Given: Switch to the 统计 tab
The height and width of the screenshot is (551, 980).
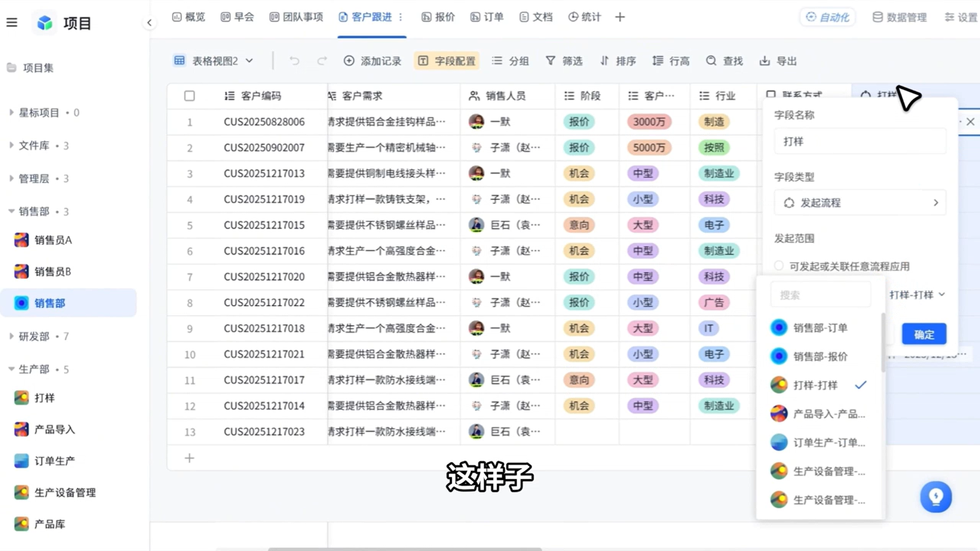Looking at the screenshot, I should pos(584,17).
